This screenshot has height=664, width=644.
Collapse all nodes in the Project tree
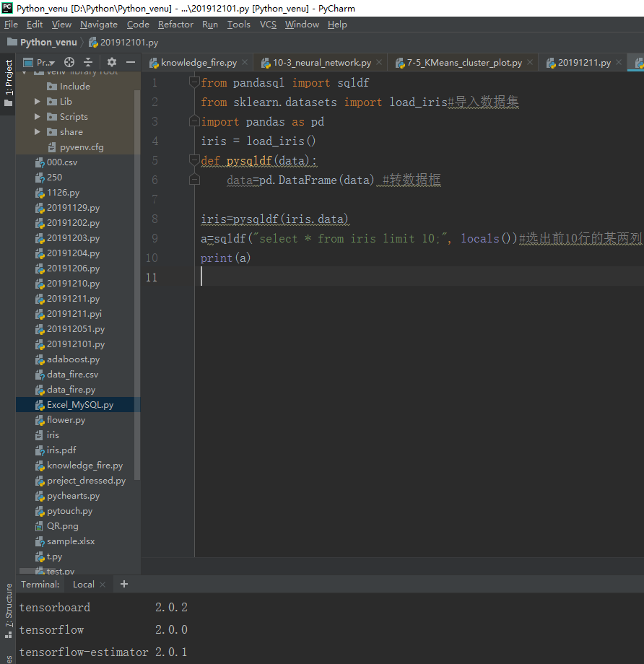pyautogui.click(x=88, y=62)
